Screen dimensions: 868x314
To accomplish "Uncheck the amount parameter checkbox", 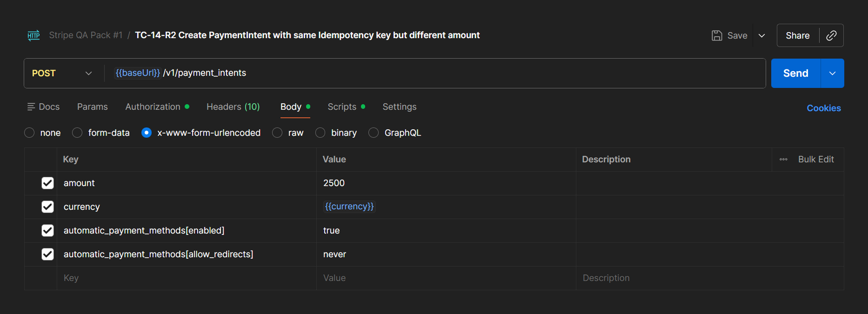I will tap(47, 183).
